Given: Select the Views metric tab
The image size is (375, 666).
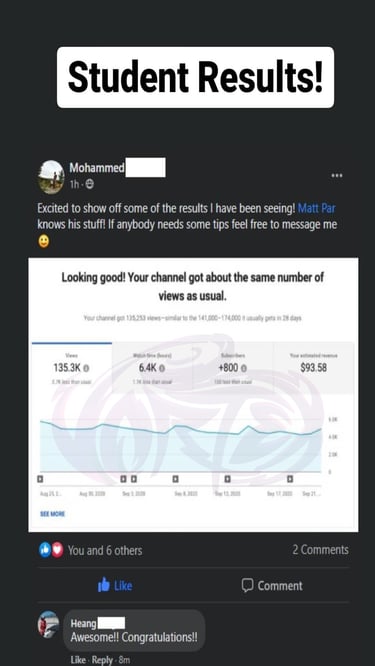Looking at the screenshot, I should [x=72, y=368].
